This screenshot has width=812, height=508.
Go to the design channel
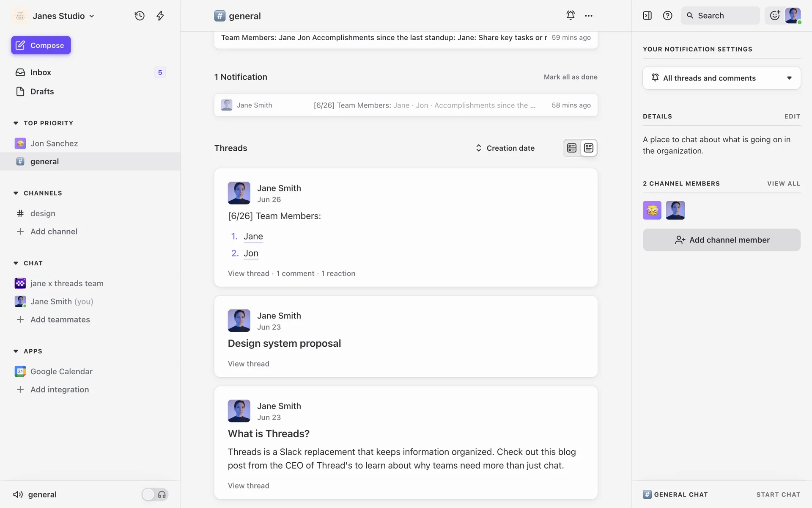pos(43,213)
